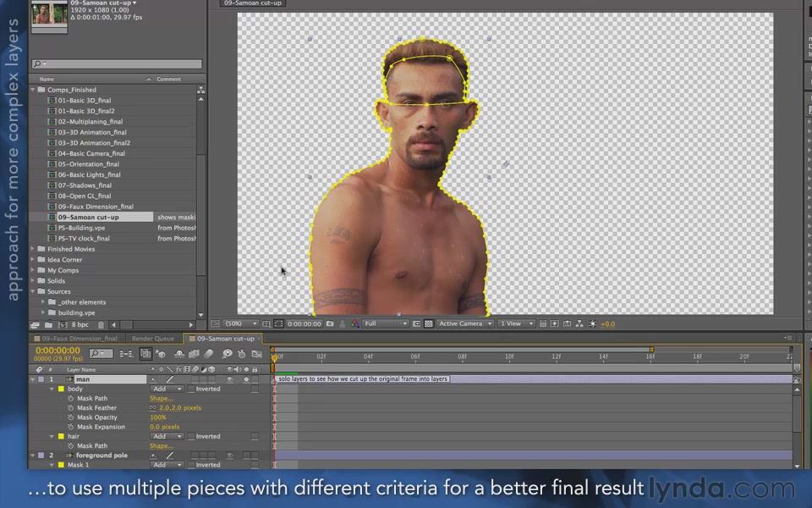Open the hair mask Add mode dropdown
This screenshot has width=812, height=508.
point(167,437)
